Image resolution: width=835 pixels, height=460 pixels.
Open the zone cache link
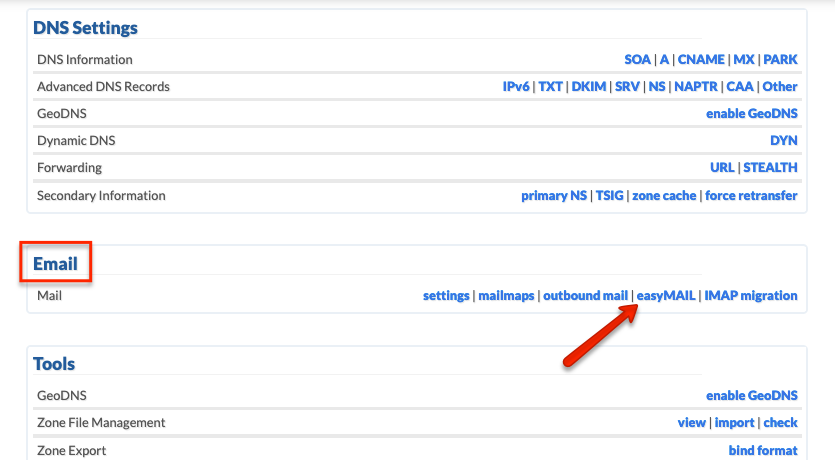click(664, 195)
